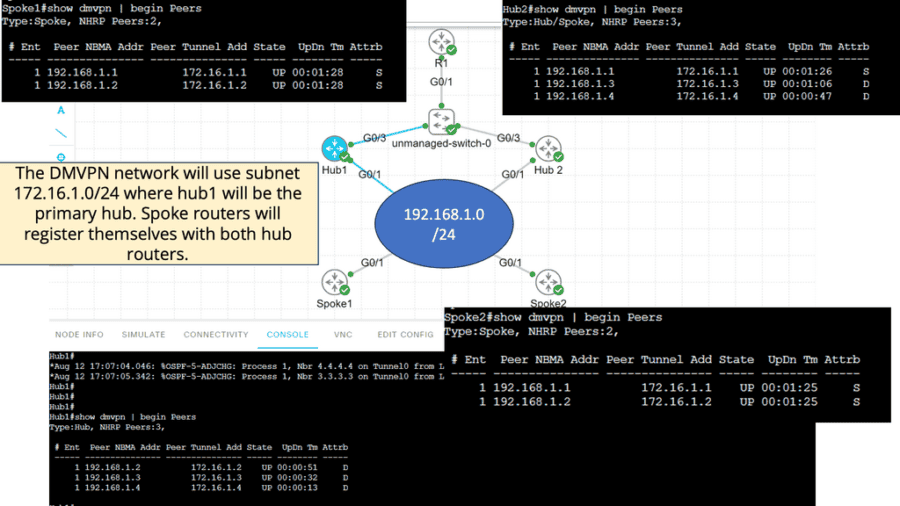The height and width of the screenshot is (506, 900).
Task: Click the OSPF Nbr 4.4.4.4 log line
Action: tap(247, 366)
